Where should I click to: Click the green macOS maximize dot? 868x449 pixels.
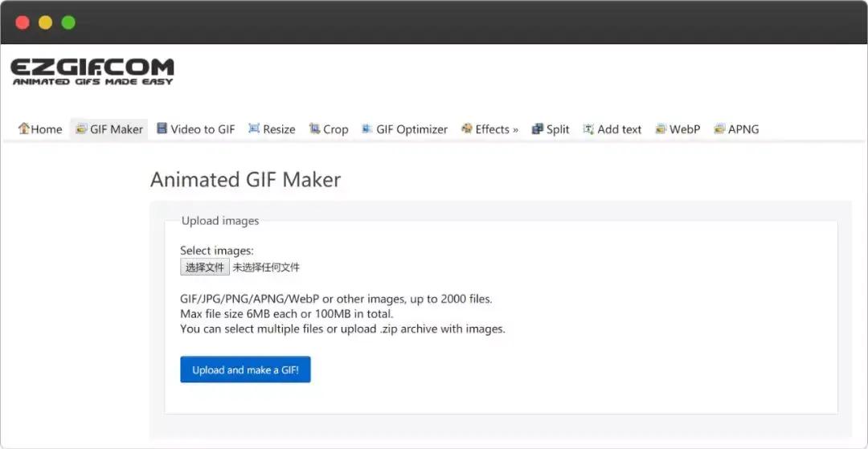point(68,22)
